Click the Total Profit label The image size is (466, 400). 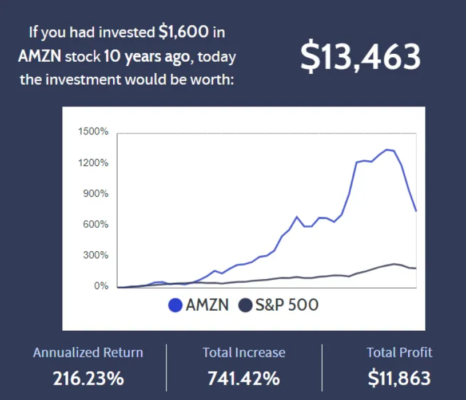tap(399, 353)
